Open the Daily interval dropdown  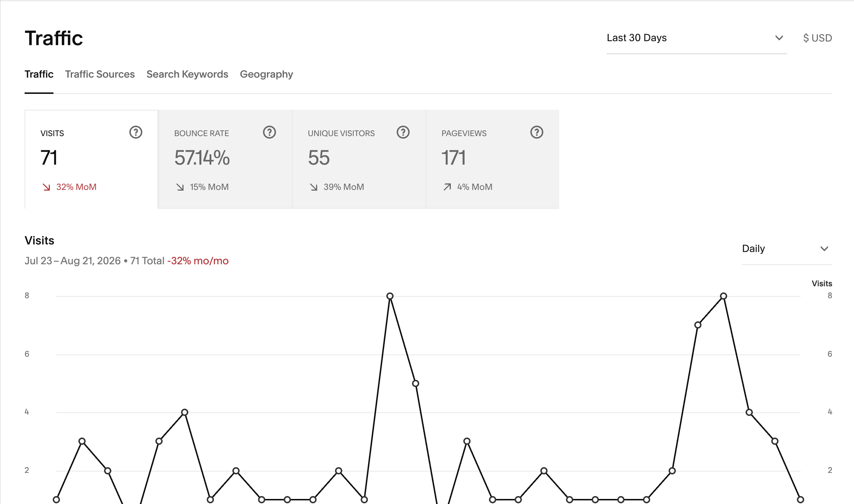[787, 249]
